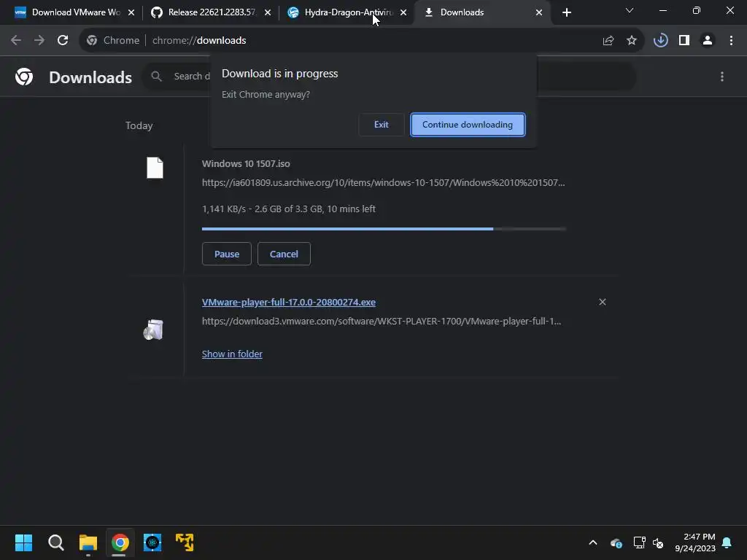
Task: Show hidden system tray icons
Action: (593, 542)
